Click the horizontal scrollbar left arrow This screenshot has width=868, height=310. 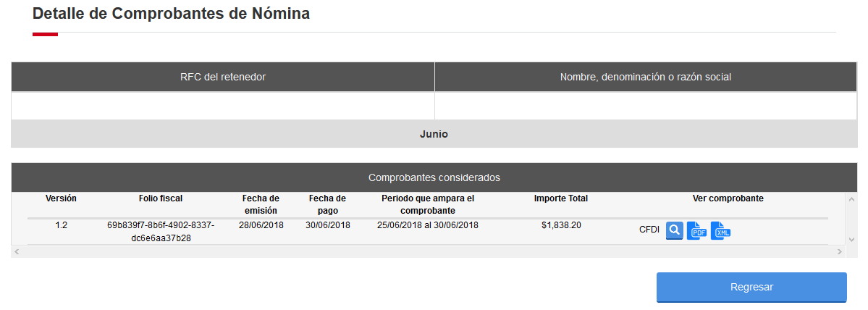[16, 252]
